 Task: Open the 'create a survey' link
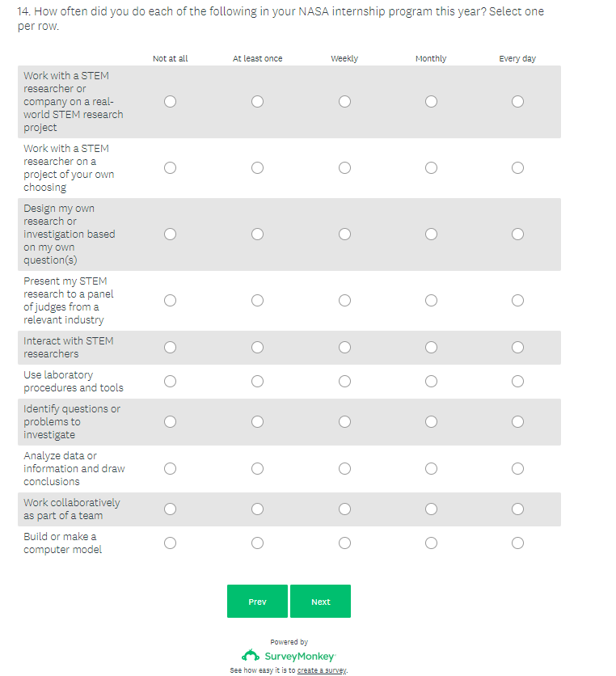(322, 670)
